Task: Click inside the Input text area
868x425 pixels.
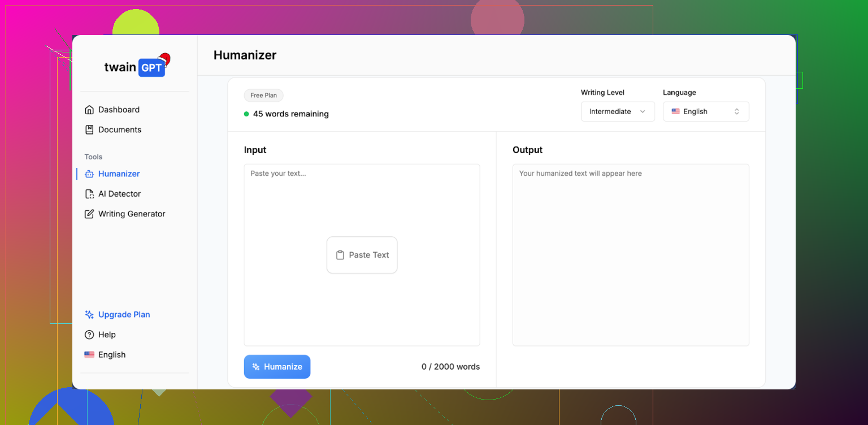Action: [x=362, y=203]
